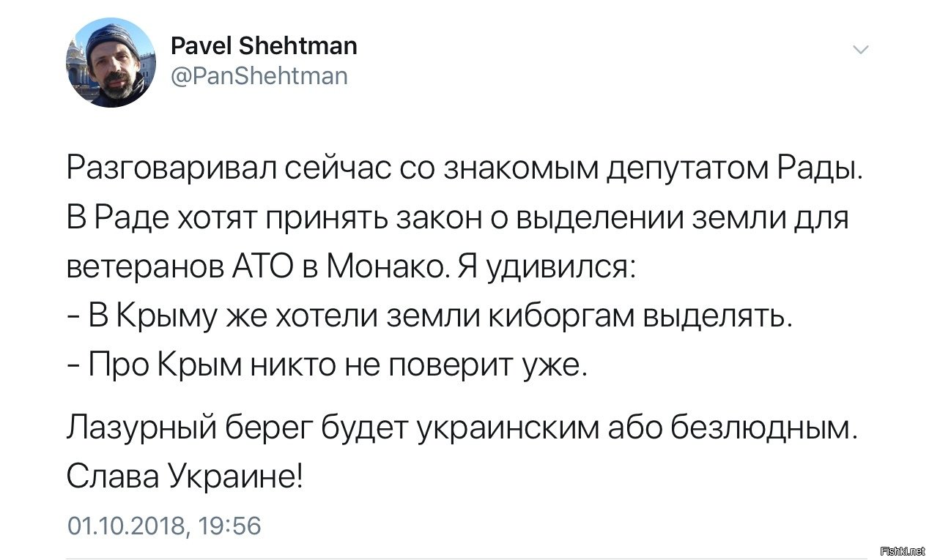Open Pavel Shehtman's profile avatar photo
The width and height of the screenshot is (929, 560).
pyautogui.click(x=111, y=63)
